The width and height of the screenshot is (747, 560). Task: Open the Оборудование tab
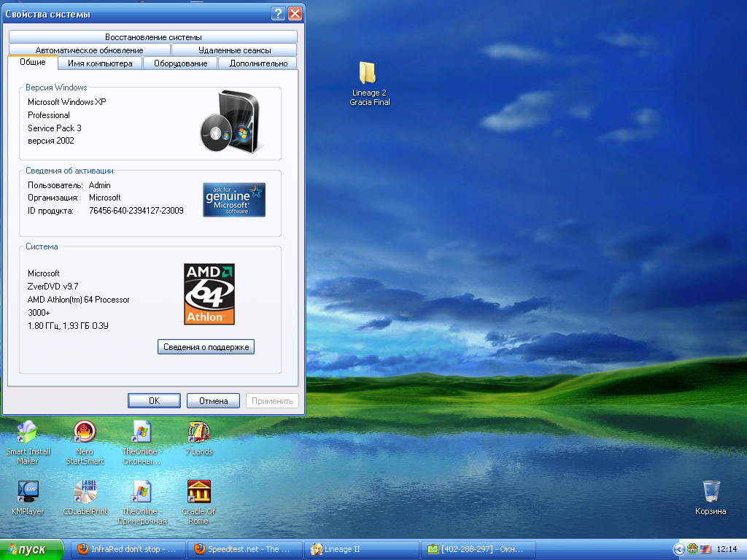(181, 63)
